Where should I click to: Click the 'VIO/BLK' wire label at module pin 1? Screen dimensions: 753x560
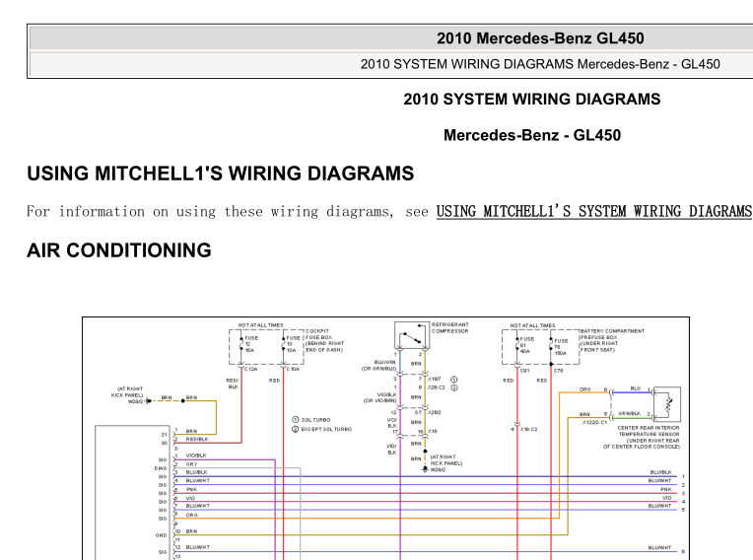(196, 455)
